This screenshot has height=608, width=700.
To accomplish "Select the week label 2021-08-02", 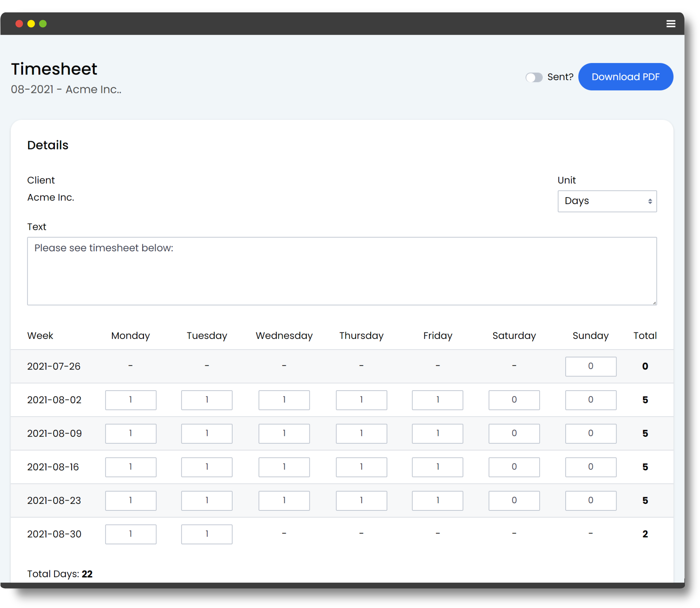I will click(54, 400).
